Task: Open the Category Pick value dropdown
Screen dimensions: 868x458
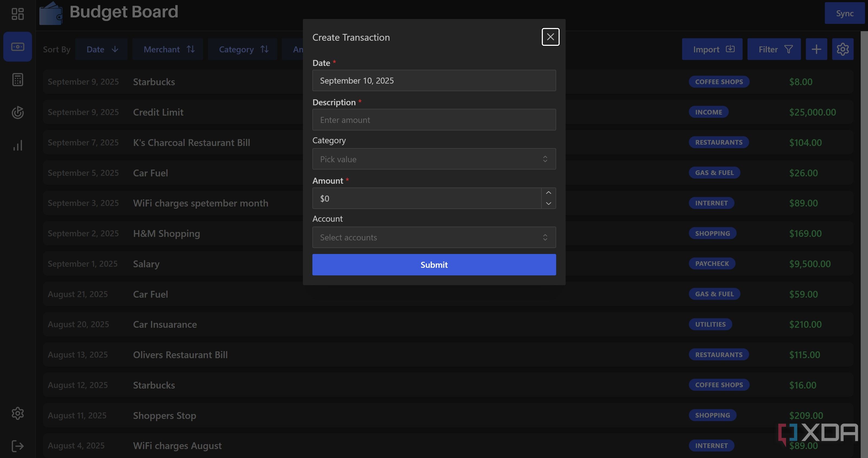Action: coord(434,159)
